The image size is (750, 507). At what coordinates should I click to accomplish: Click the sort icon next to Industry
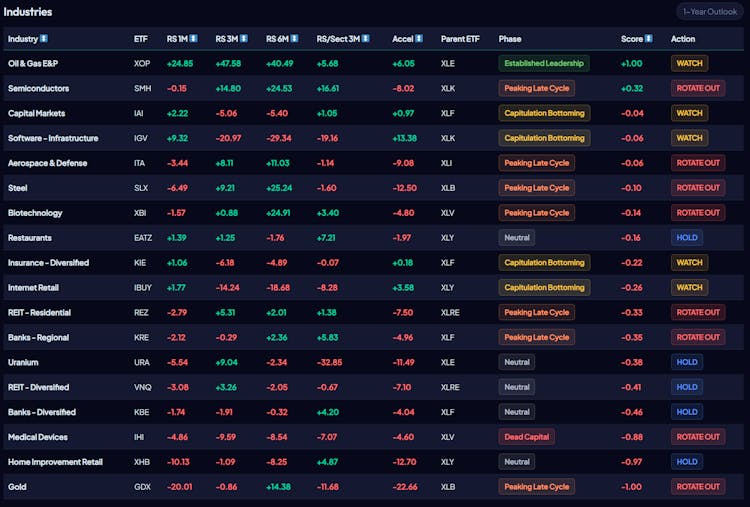(x=44, y=39)
